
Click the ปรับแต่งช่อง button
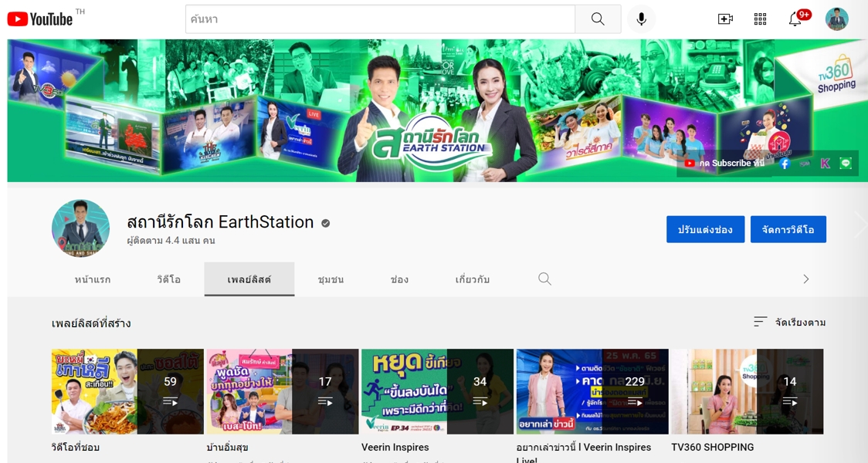pyautogui.click(x=705, y=229)
